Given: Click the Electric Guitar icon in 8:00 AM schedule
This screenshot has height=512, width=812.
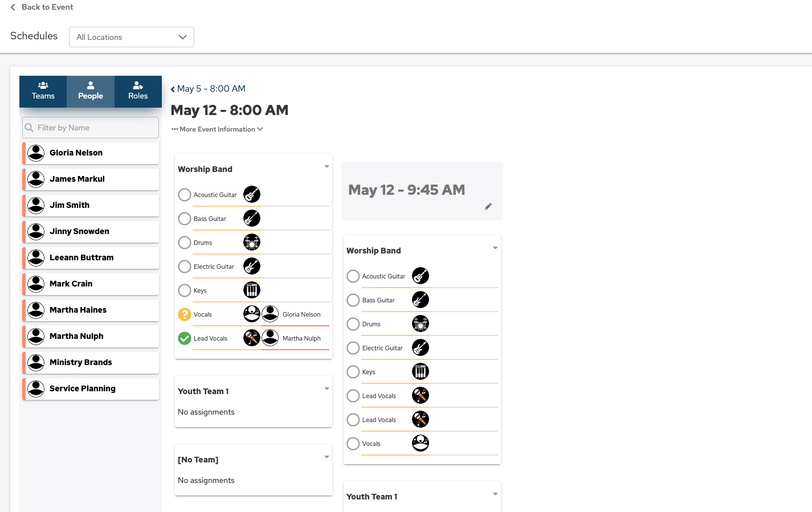Looking at the screenshot, I should coord(252,267).
